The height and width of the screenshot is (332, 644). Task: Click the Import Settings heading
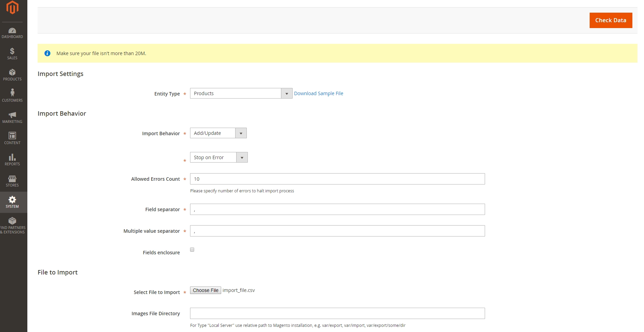[61, 74]
